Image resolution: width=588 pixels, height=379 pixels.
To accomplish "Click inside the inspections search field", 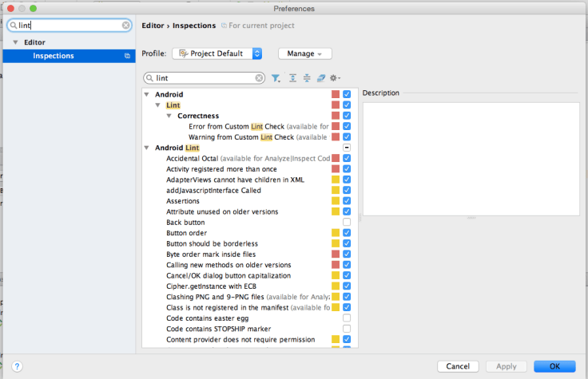I will click(x=204, y=78).
